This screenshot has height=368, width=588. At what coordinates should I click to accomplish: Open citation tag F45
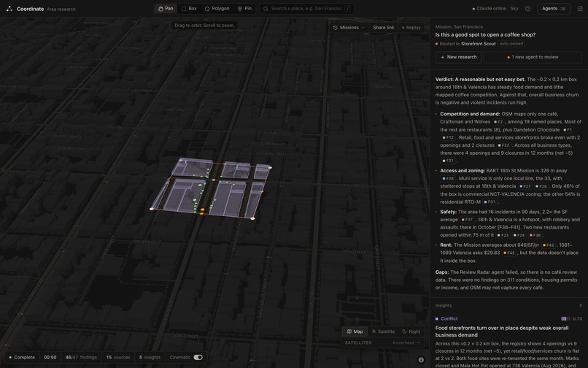pyautogui.click(x=509, y=253)
